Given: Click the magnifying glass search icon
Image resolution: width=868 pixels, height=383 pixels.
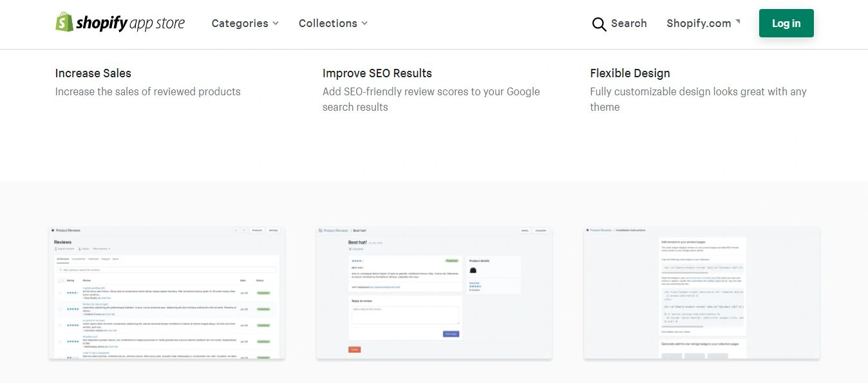Looking at the screenshot, I should click(599, 24).
